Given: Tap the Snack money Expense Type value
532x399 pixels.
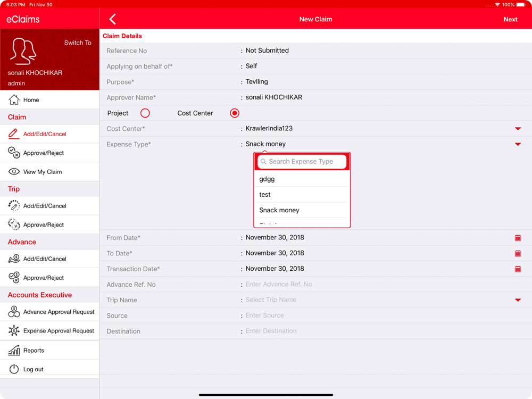Looking at the screenshot, I should (x=265, y=144).
